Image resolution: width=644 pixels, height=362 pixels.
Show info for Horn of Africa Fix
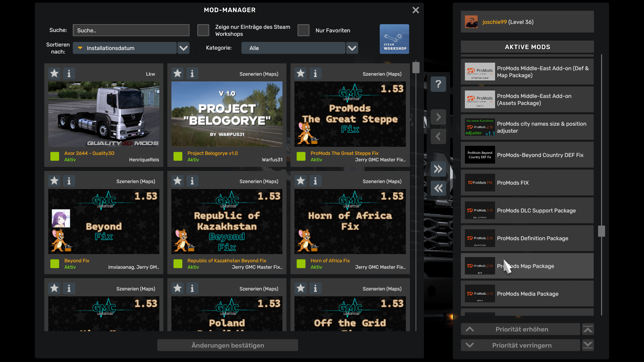(315, 181)
